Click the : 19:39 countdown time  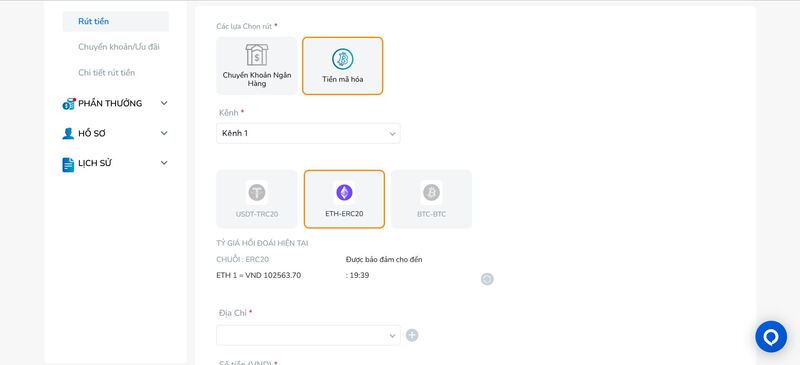pyautogui.click(x=357, y=275)
